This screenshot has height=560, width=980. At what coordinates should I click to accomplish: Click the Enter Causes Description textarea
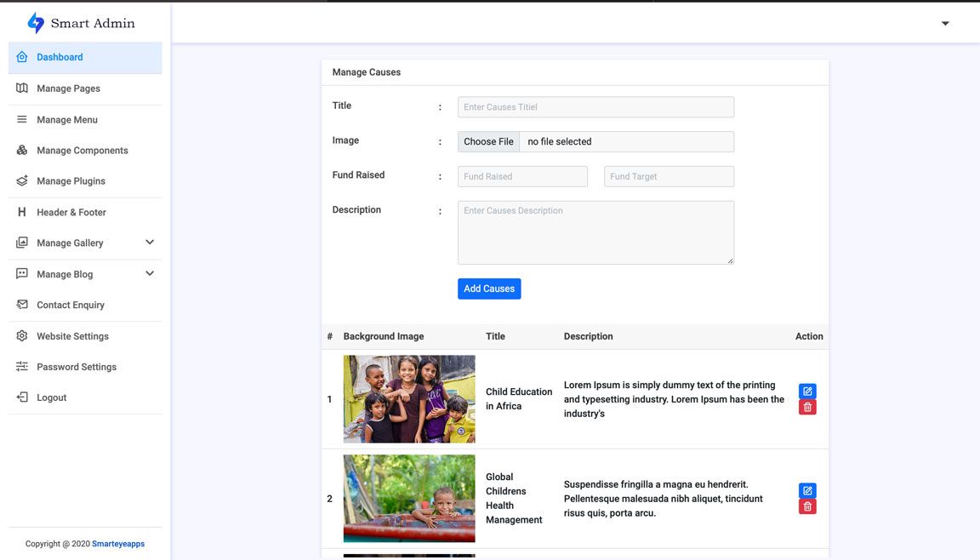(595, 232)
